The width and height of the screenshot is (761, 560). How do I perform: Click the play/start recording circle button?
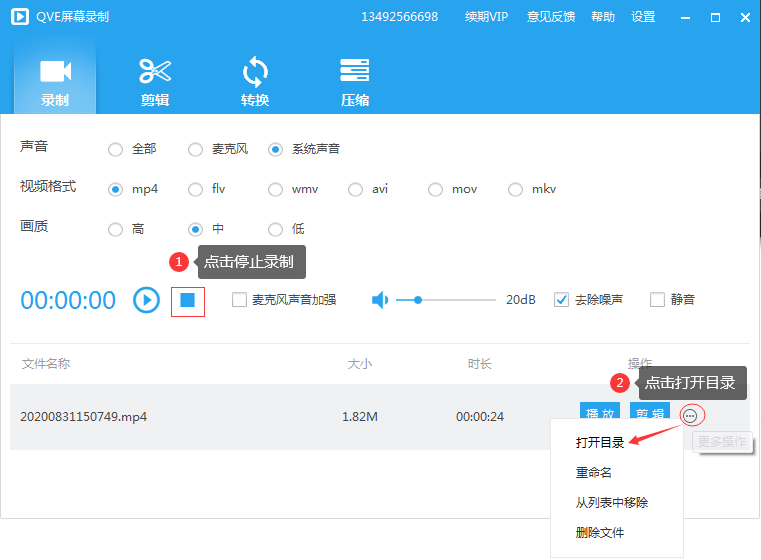click(147, 300)
